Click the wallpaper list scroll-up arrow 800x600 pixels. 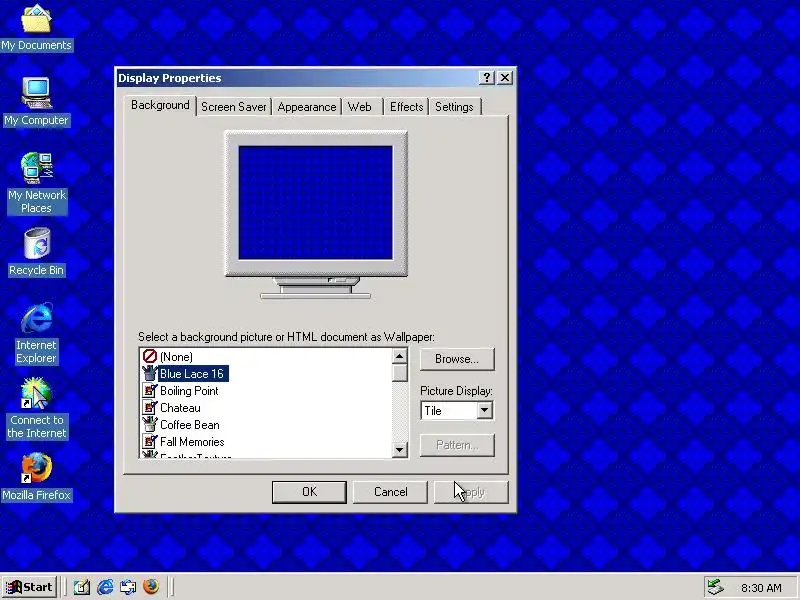[x=400, y=356]
